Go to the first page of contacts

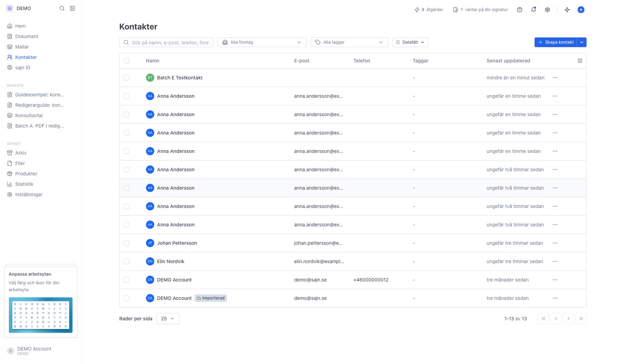click(x=544, y=319)
